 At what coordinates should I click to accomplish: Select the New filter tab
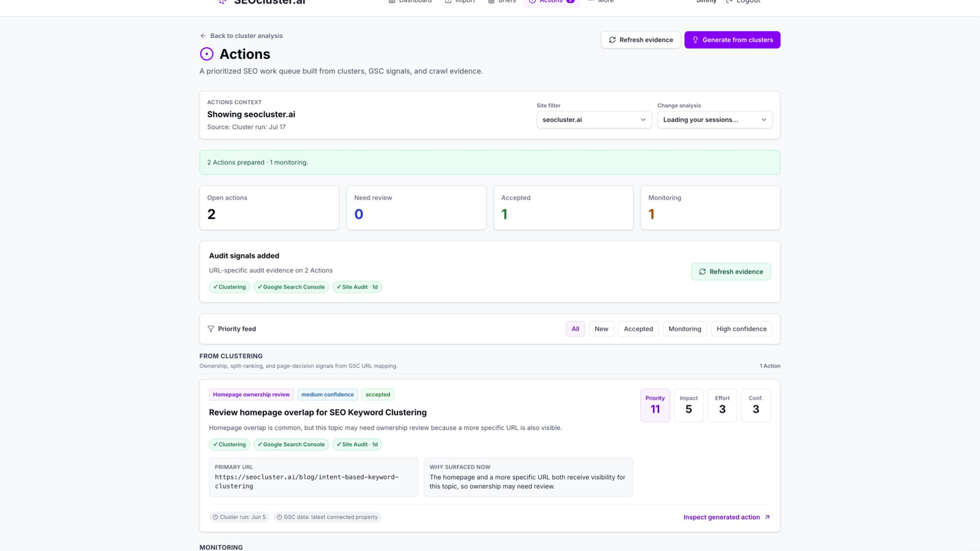601,329
